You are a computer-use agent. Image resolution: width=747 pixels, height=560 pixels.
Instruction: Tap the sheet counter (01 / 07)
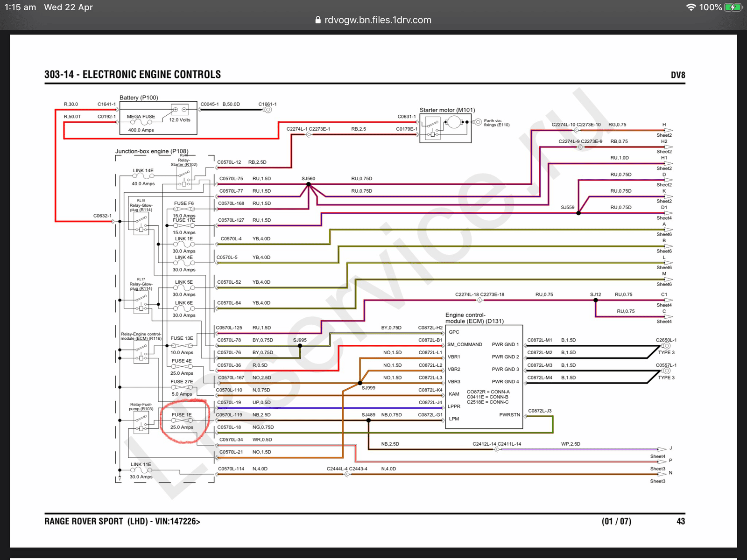pos(616,521)
